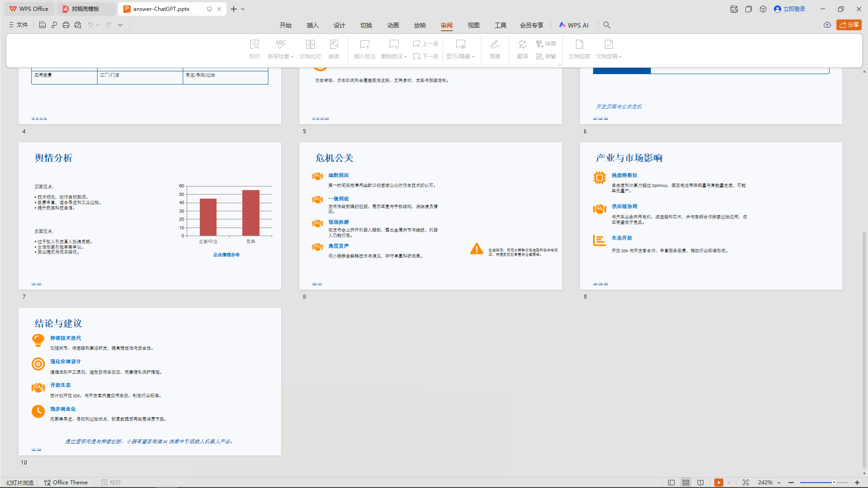Click 立即登录 to sign in
Viewport: 868px width, 488px height.
pyautogui.click(x=790, y=9)
